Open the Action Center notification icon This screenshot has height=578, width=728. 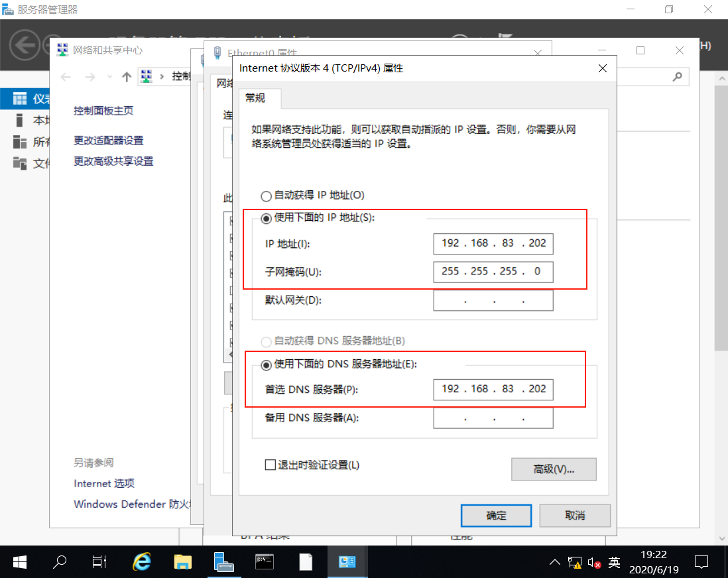pyautogui.click(x=701, y=561)
